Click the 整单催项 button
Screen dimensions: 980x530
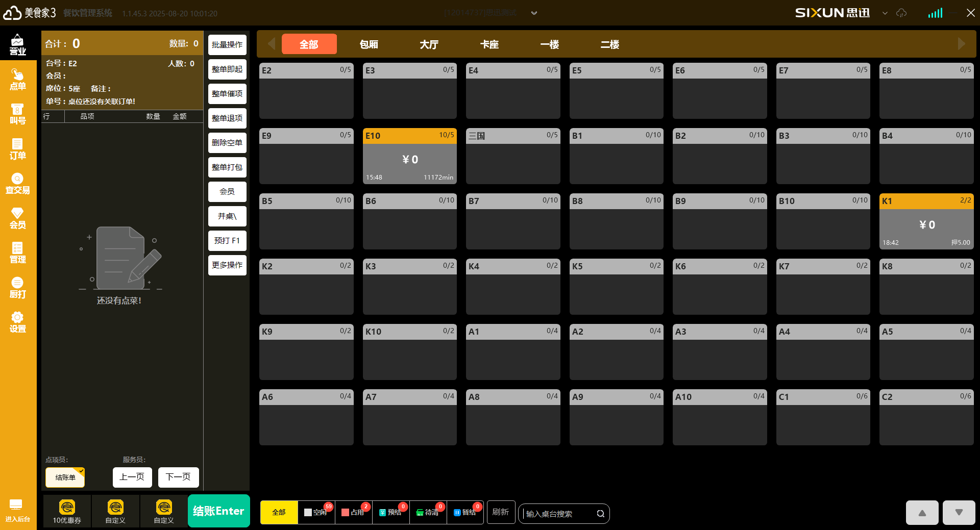click(227, 94)
